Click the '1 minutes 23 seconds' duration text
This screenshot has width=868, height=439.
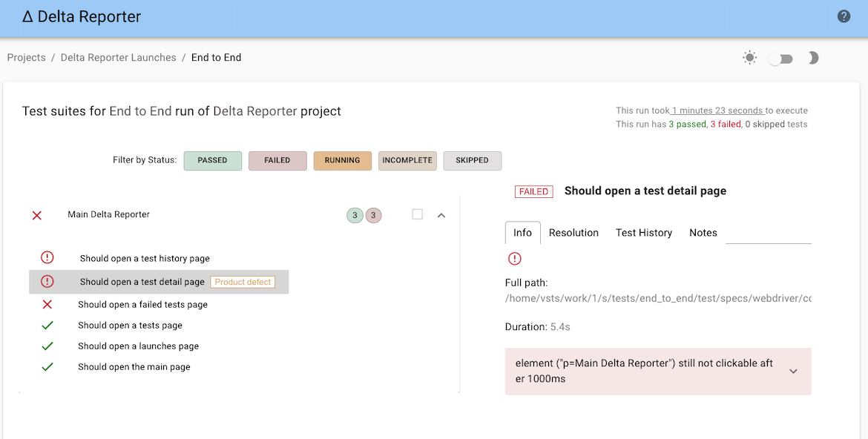717,110
